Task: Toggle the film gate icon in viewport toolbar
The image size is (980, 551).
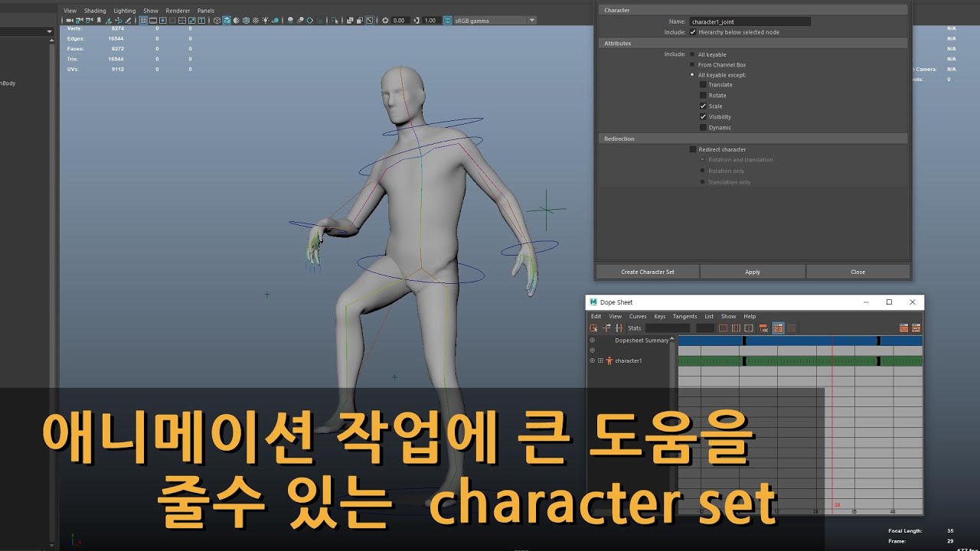Action: pyautogui.click(x=152, y=21)
